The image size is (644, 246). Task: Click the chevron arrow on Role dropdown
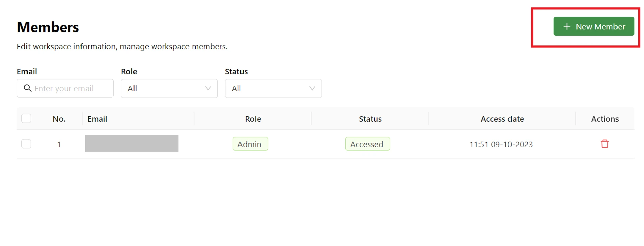(x=207, y=88)
